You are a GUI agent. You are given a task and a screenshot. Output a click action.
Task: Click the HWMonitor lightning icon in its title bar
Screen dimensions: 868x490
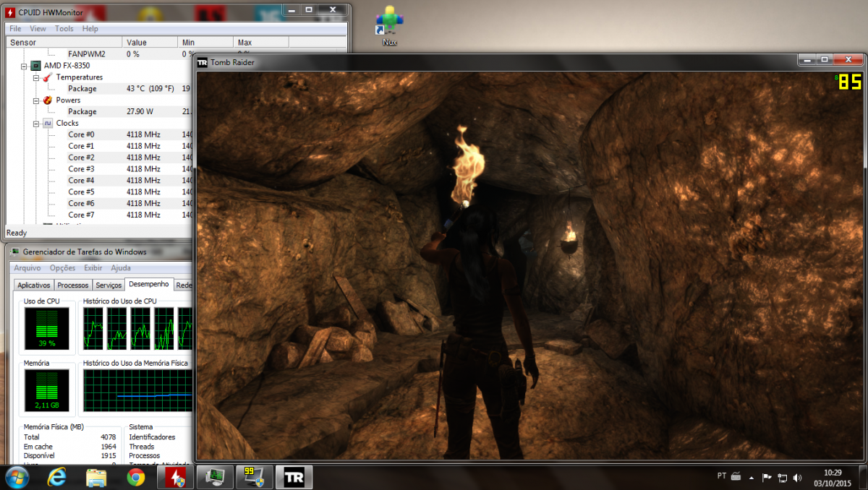coord(11,11)
